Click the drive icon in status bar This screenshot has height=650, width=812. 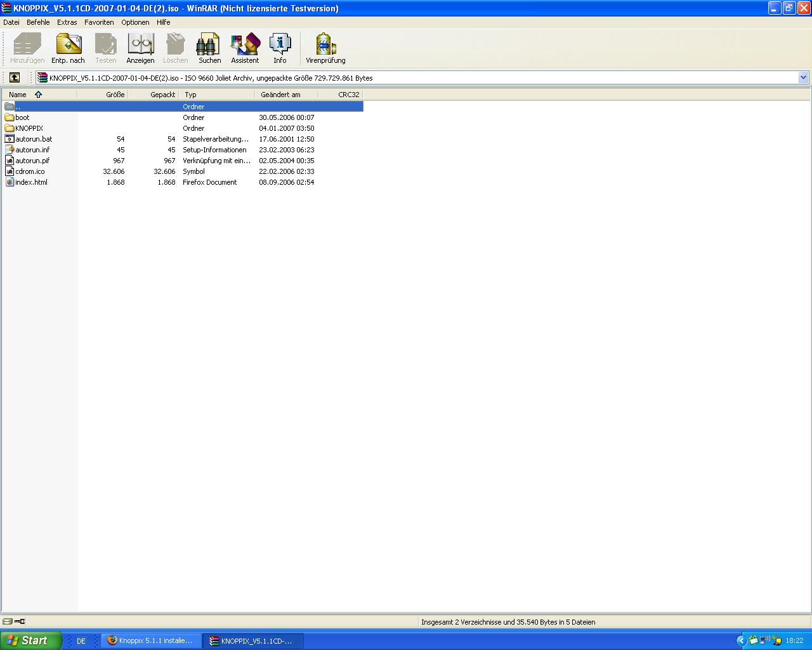pyautogui.click(x=7, y=621)
